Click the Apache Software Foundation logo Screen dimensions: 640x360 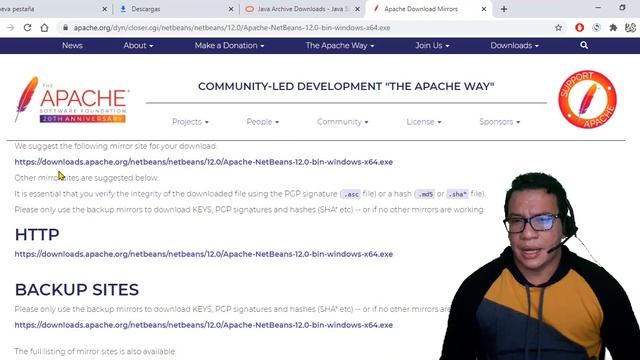(72, 100)
